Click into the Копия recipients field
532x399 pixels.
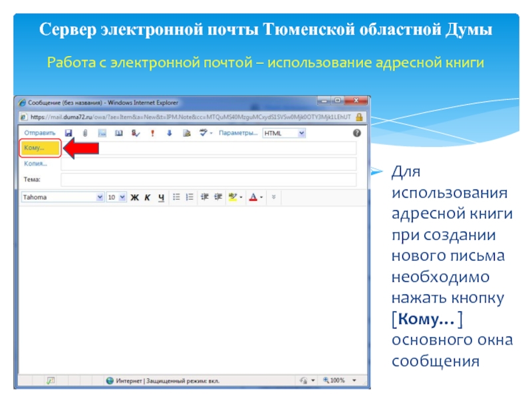209,164
